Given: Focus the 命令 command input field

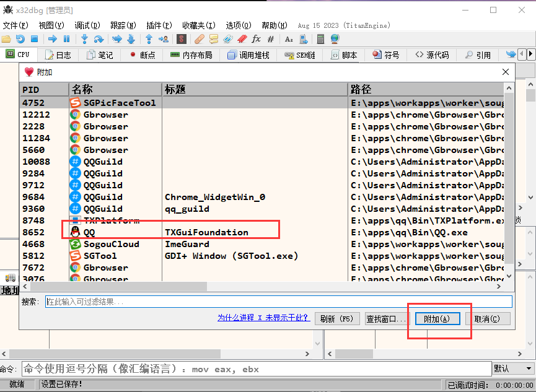Looking at the screenshot, I should 257,369.
